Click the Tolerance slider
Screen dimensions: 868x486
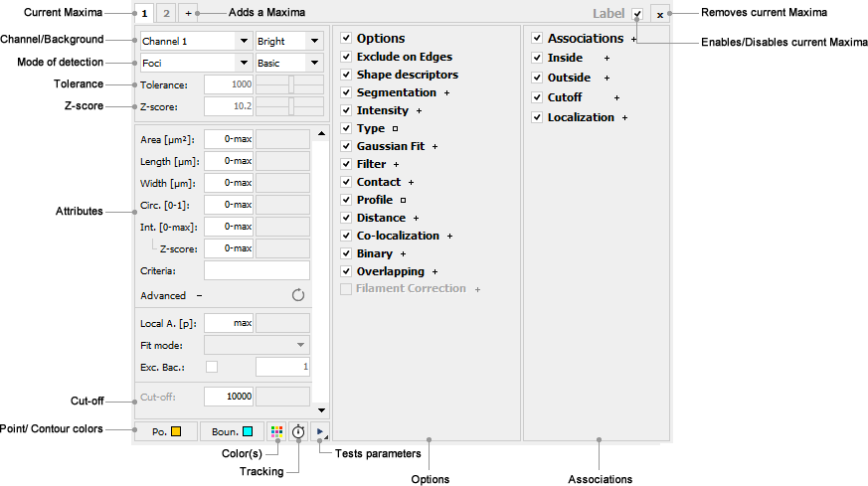289,85
